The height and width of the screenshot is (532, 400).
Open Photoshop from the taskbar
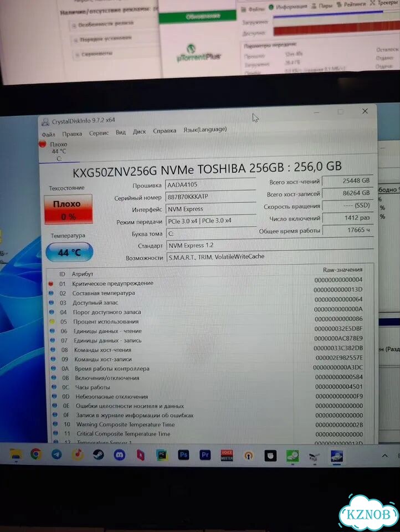(183, 455)
